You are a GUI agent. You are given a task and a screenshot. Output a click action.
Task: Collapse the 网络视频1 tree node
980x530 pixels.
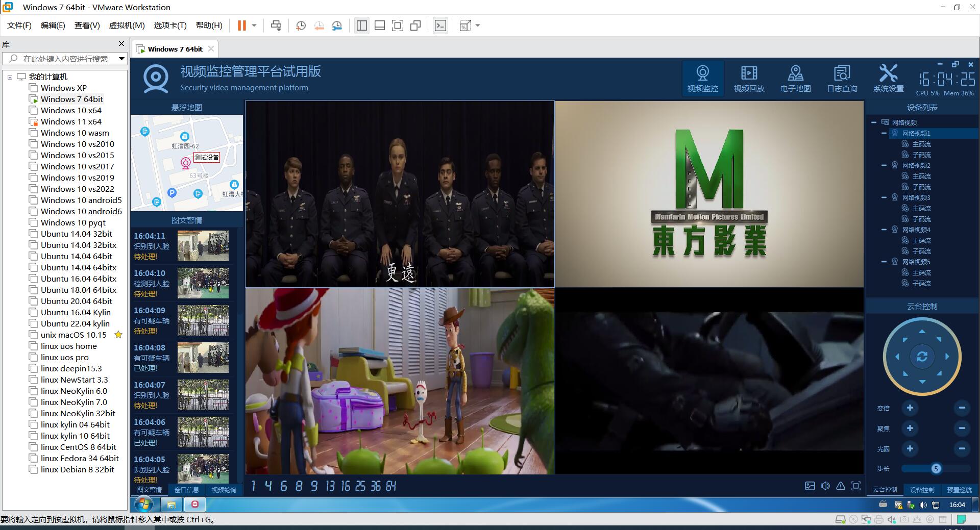tap(884, 133)
